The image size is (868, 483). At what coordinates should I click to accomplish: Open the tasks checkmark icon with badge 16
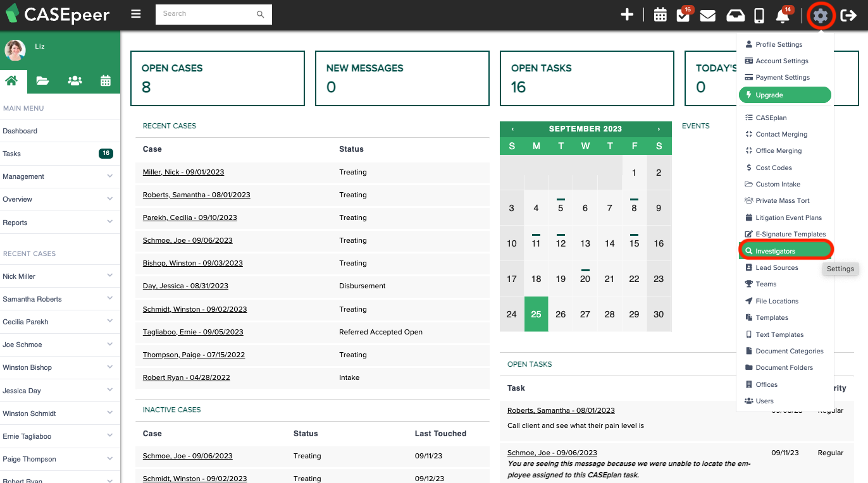pos(683,15)
